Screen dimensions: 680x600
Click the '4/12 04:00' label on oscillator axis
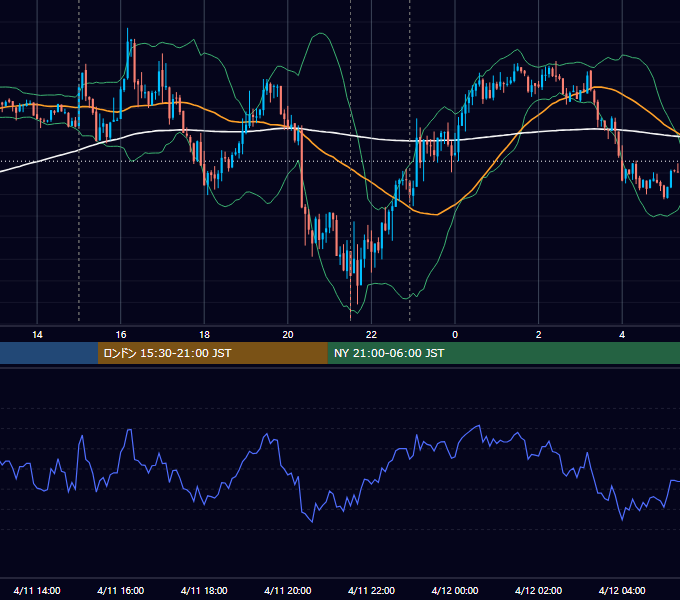[x=622, y=590]
